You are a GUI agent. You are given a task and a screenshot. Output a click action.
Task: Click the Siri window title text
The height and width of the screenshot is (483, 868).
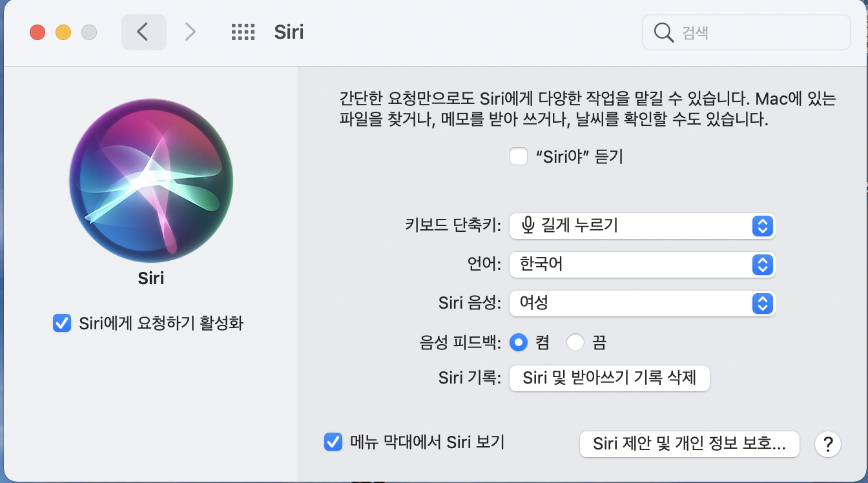[289, 32]
